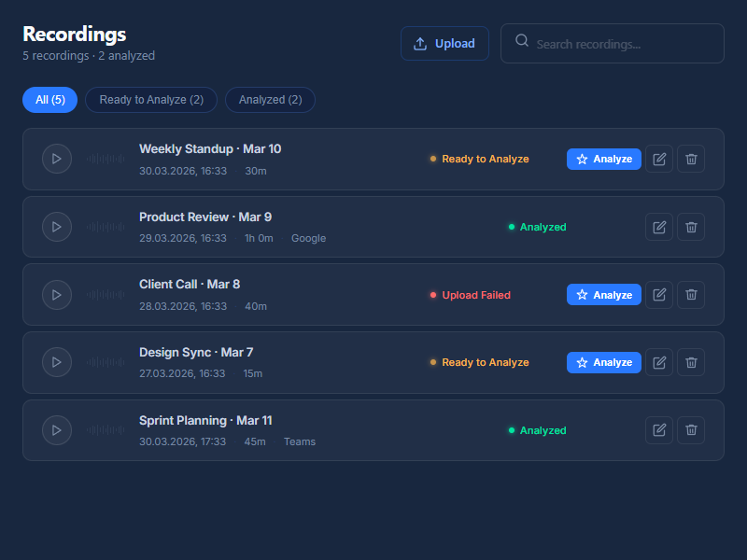Viewport: 747px width, 560px height.
Task: Delete the Sprint Planning recording
Action: click(691, 430)
